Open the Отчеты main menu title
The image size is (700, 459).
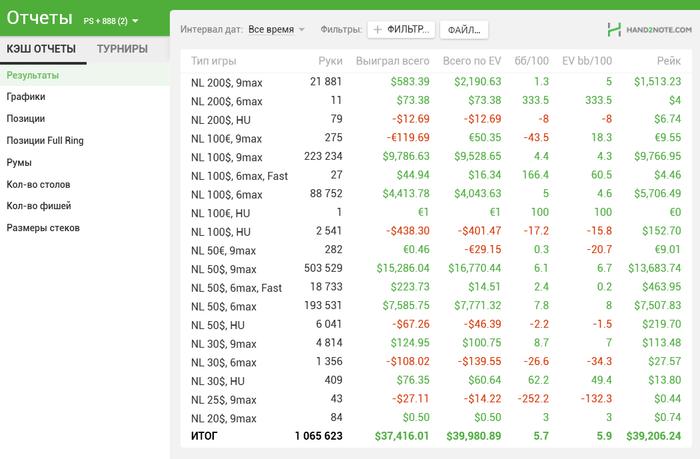click(x=40, y=18)
